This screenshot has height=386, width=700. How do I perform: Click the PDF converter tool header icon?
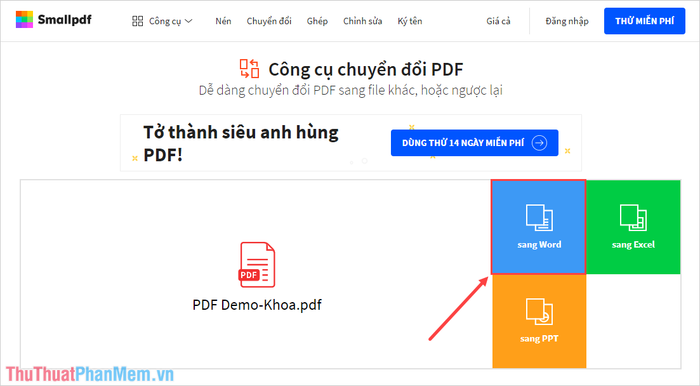[x=250, y=69]
